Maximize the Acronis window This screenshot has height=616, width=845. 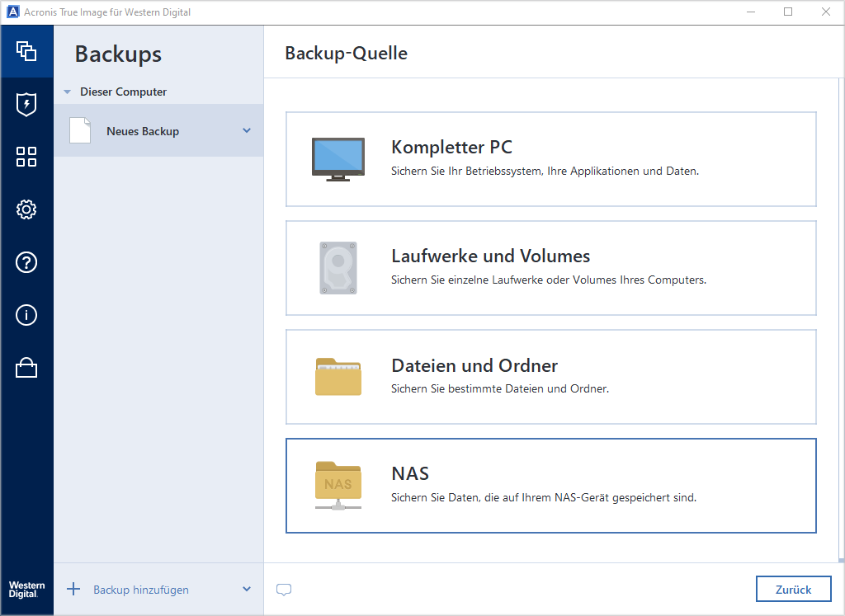tap(788, 12)
